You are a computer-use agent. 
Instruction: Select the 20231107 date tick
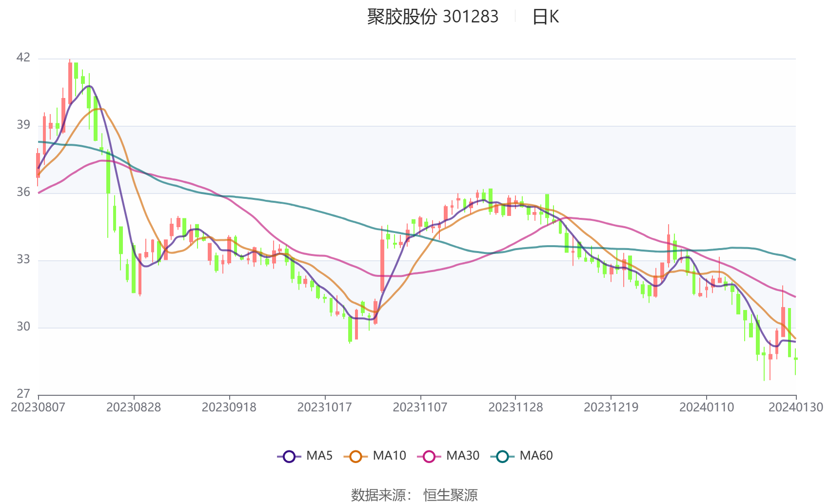420,407
